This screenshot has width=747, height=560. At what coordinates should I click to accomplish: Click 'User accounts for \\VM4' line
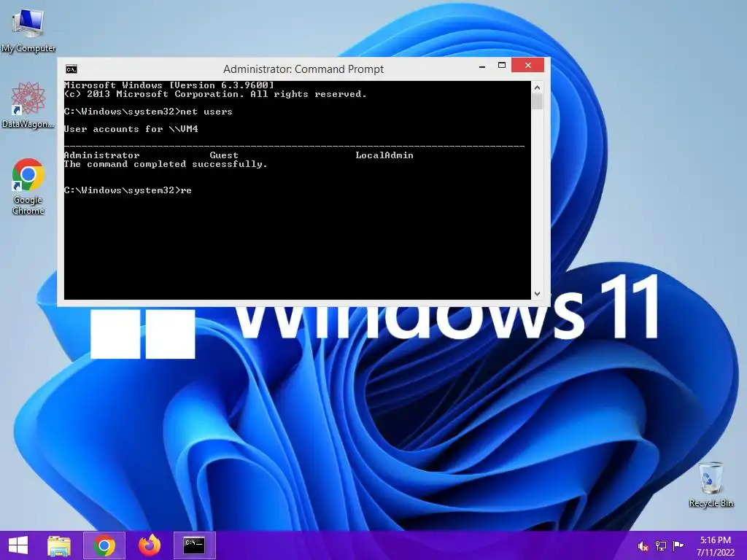131,129
